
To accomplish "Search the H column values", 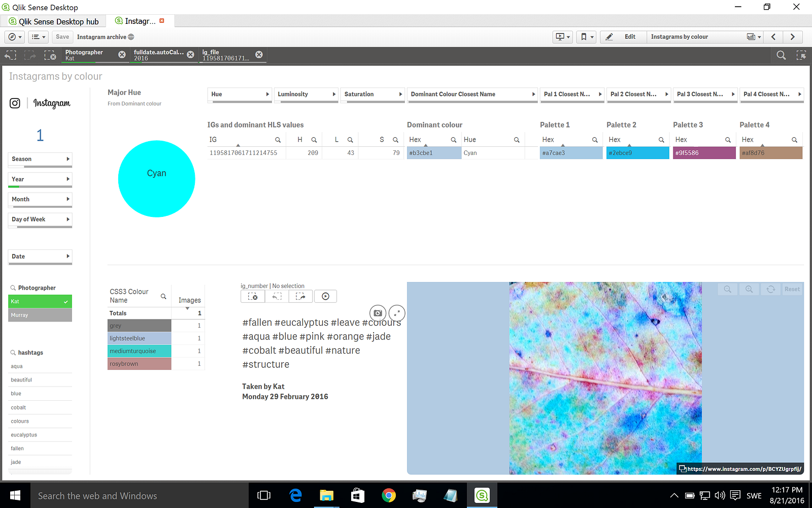I will coord(314,140).
